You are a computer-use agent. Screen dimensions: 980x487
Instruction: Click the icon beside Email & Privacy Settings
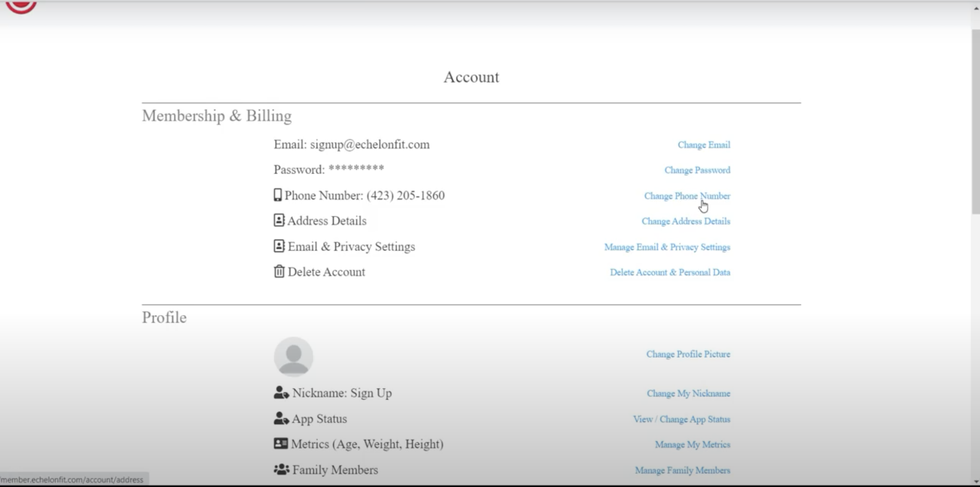click(279, 246)
